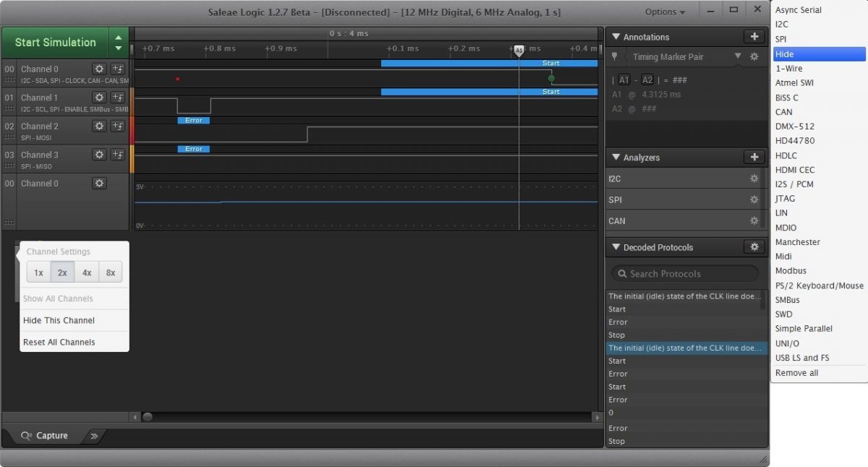Click the Start Simulation button
This screenshot has width=868, height=467.
click(x=55, y=42)
